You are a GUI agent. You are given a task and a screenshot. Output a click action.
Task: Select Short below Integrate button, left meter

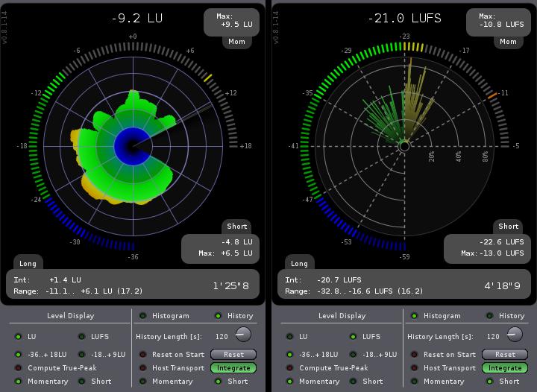tap(218, 381)
